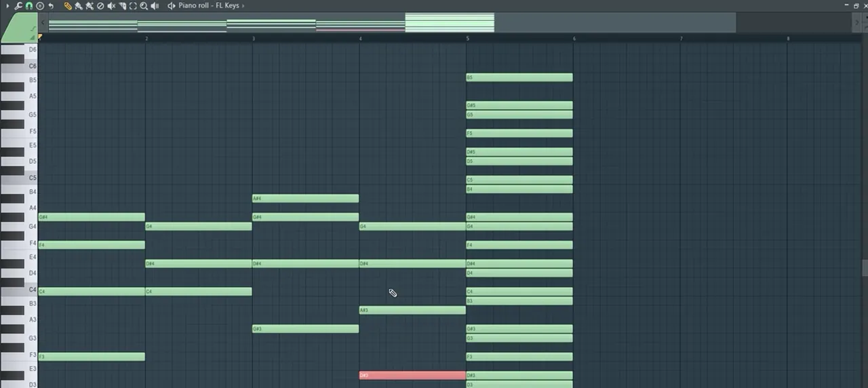Click the Stamp tool icon

(x=40, y=5)
